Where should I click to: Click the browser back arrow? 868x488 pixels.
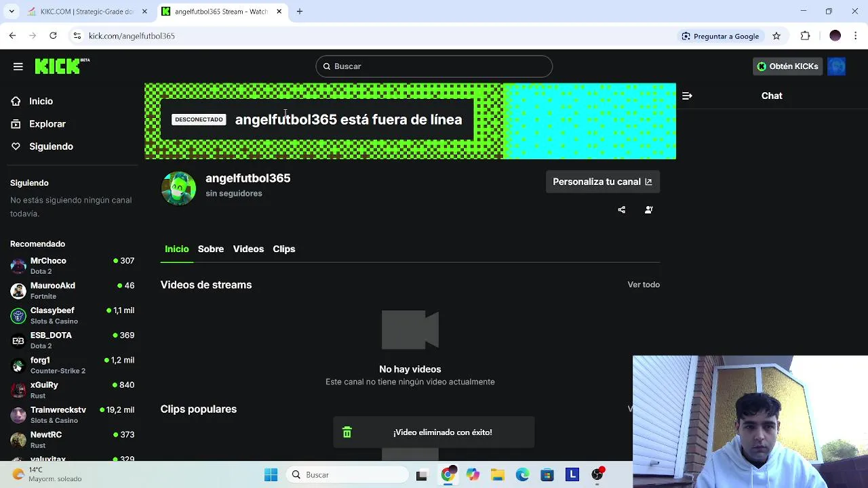click(13, 36)
